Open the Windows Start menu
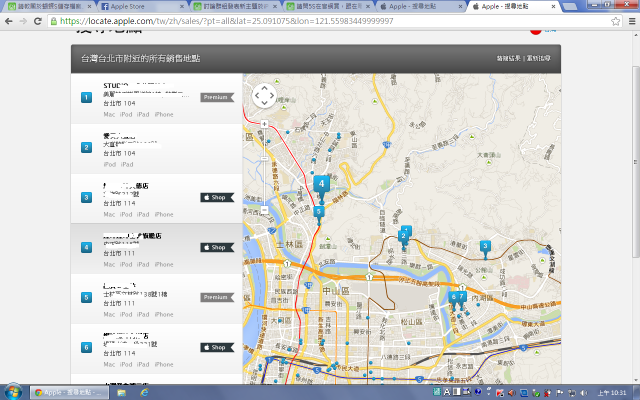Screen dimensions: 640x400 [13, 393]
